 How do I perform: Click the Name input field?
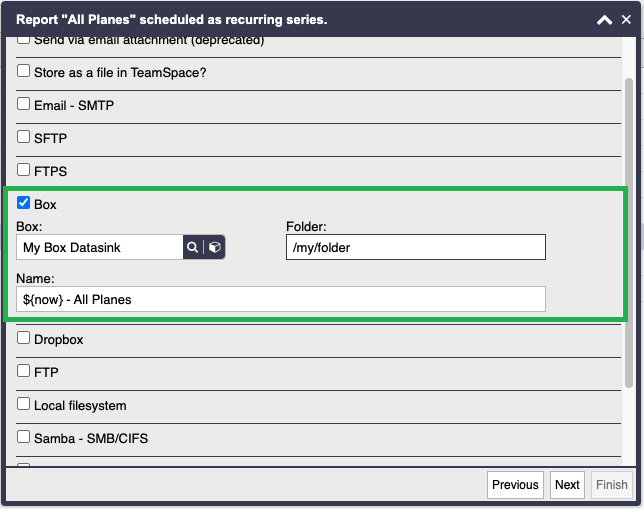tap(281, 299)
